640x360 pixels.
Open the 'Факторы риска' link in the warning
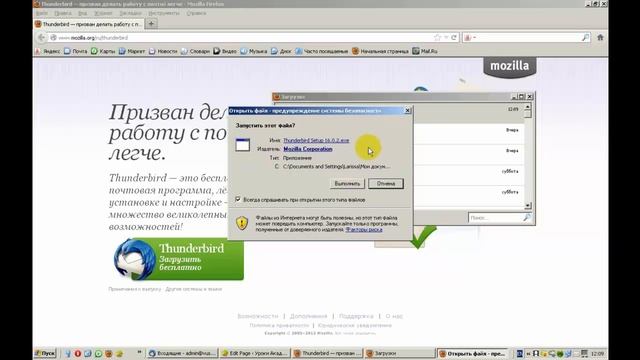tap(364, 229)
